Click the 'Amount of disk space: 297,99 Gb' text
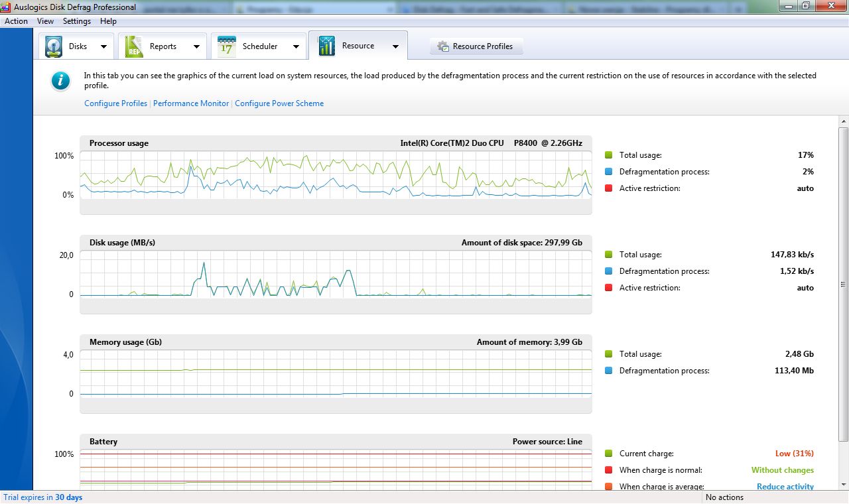849x504 pixels. point(522,243)
